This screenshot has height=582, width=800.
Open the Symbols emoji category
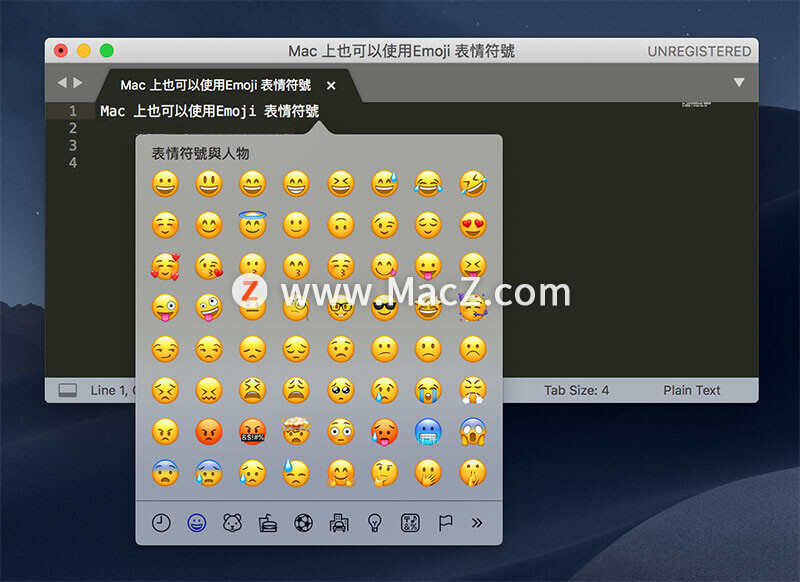[x=410, y=522]
